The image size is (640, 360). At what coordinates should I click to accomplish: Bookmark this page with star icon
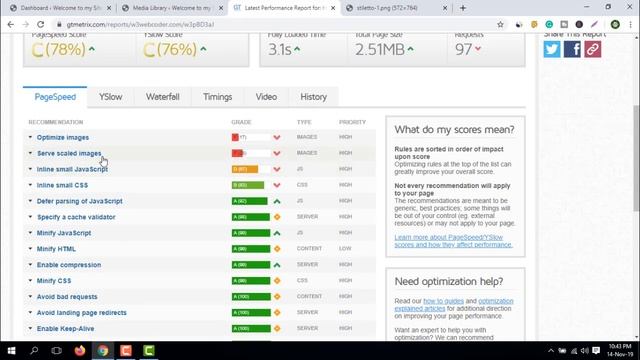500,24
